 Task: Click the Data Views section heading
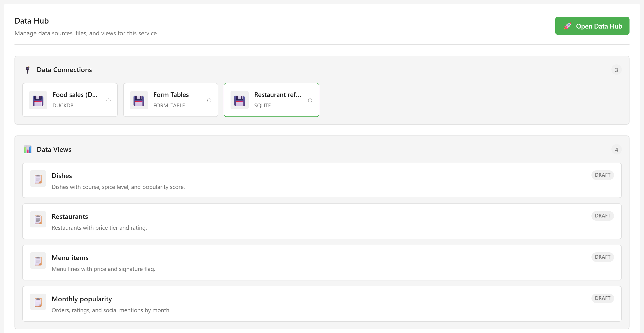click(x=54, y=150)
